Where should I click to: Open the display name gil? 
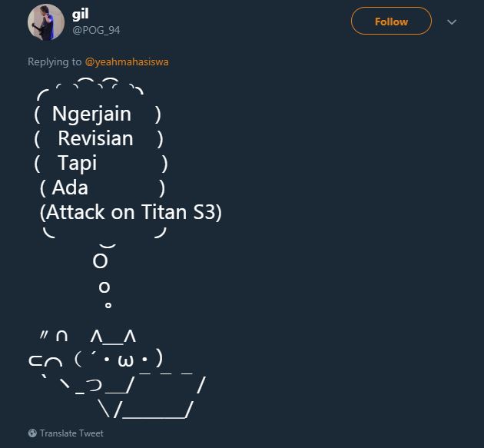click(x=81, y=15)
